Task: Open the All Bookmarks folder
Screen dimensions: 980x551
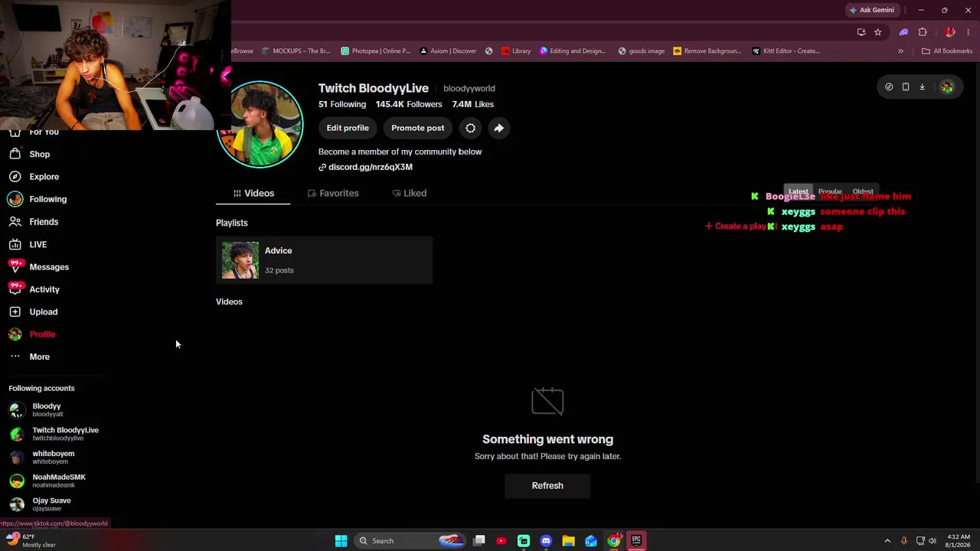Action: [947, 51]
